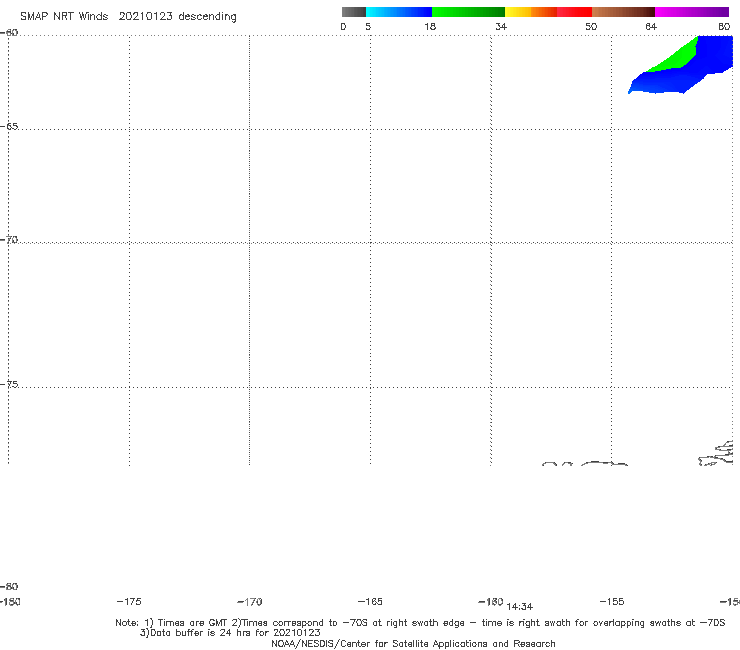Click the longitude label '-175'

point(129,601)
